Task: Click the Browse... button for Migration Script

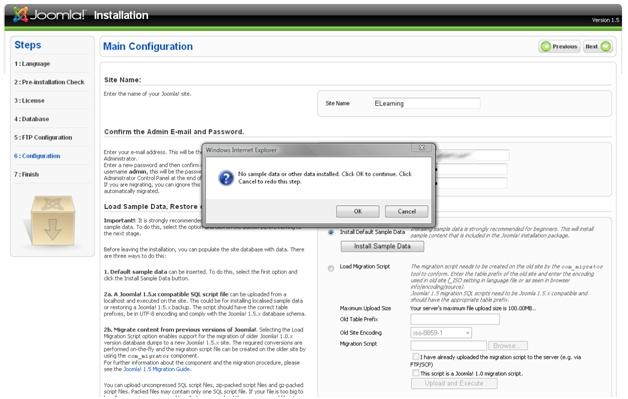Action: (508, 345)
